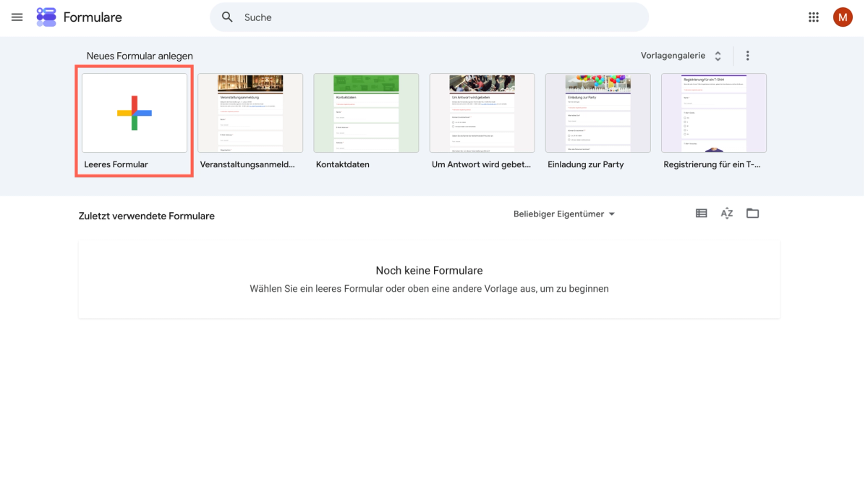
Task: Expand the Vorlagengalerie template gallery
Action: (x=681, y=56)
